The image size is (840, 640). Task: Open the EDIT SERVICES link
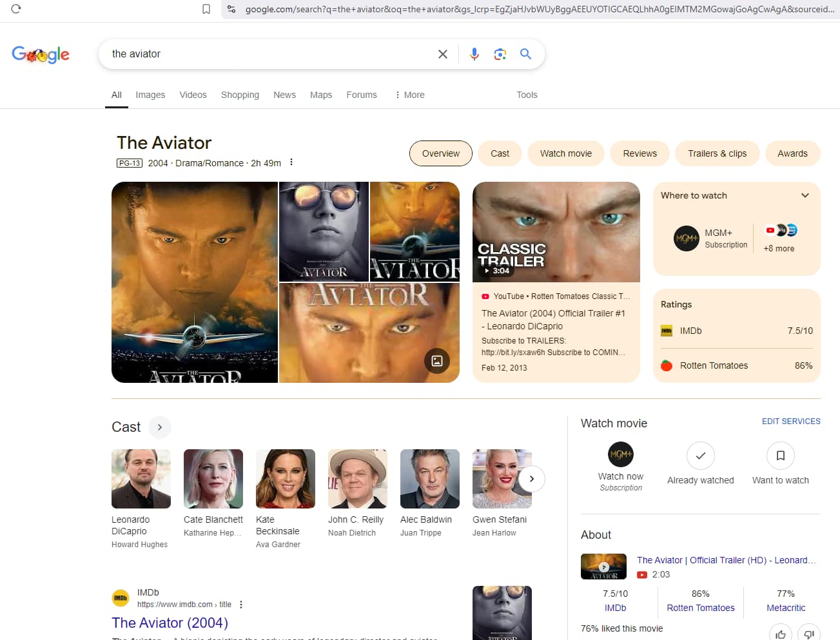pyautogui.click(x=791, y=422)
